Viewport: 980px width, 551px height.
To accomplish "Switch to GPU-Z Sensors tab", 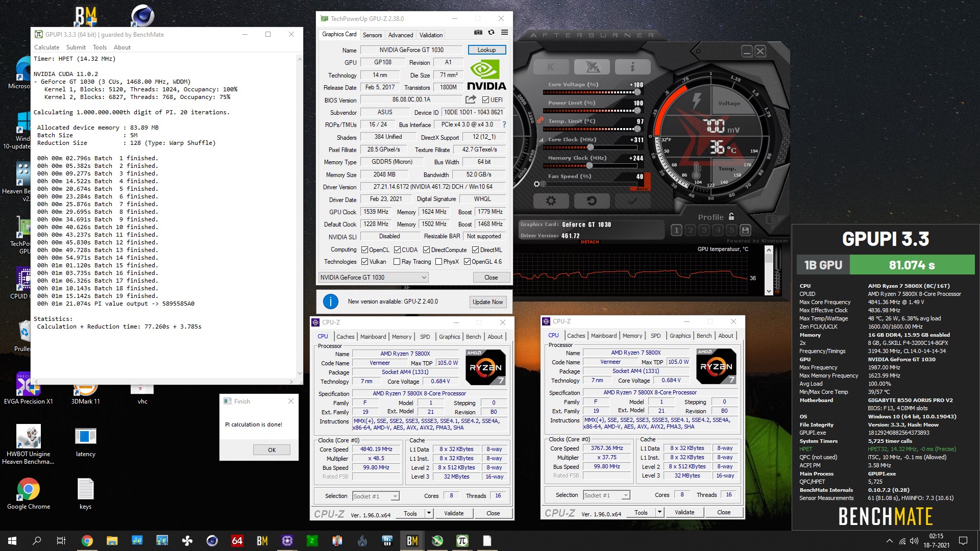I will click(372, 35).
